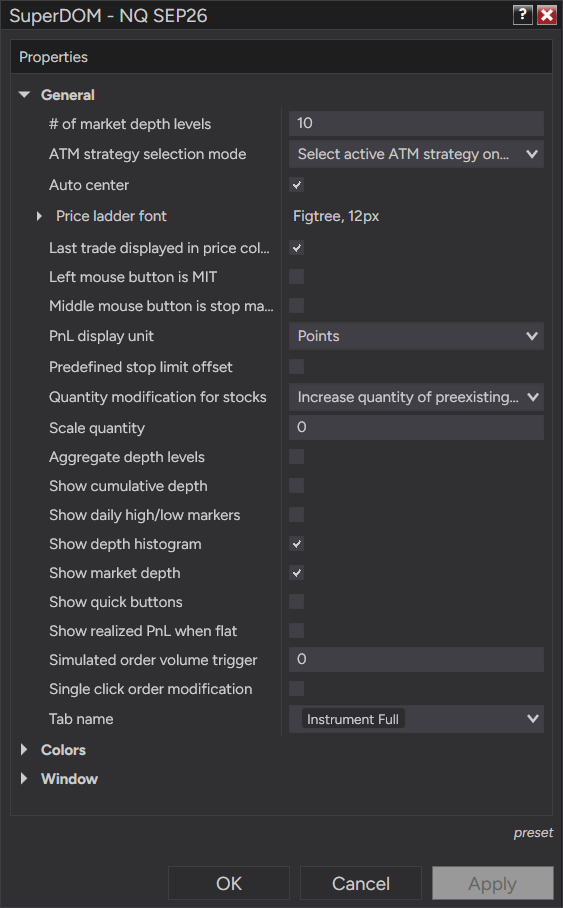Click the Scale quantity label
The height and width of the screenshot is (908, 563).
tap(97, 428)
